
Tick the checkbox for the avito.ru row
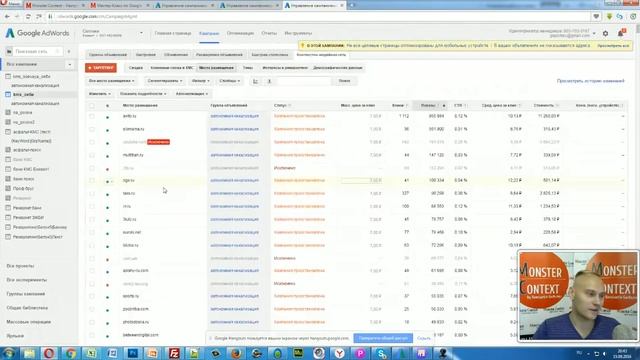click(92, 116)
